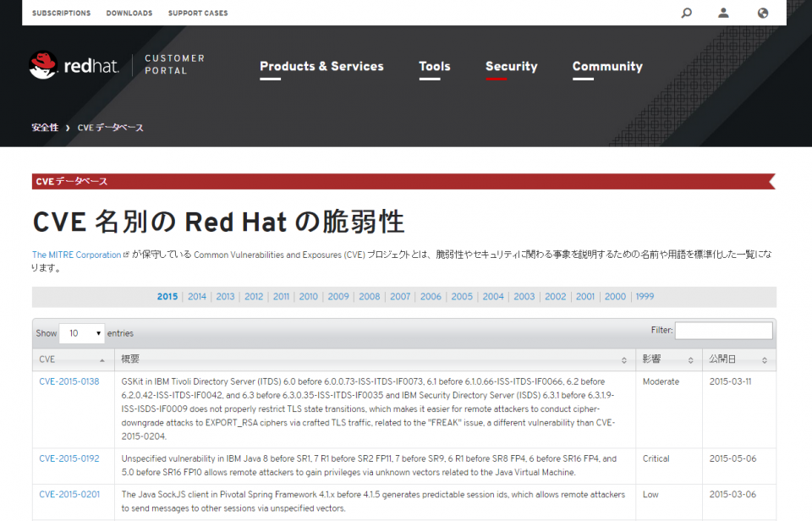812x521 pixels.
Task: Select the 1999 year filter
Action: click(x=645, y=296)
